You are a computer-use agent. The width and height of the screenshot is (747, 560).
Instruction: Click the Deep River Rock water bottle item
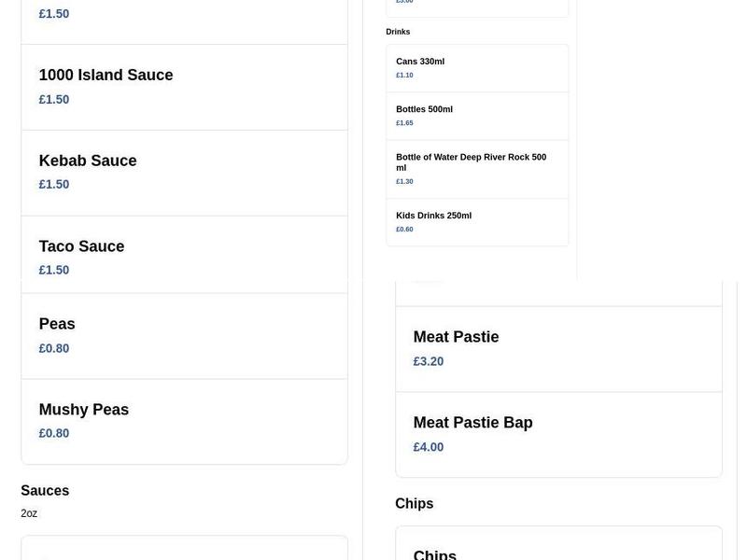pyautogui.click(x=471, y=162)
